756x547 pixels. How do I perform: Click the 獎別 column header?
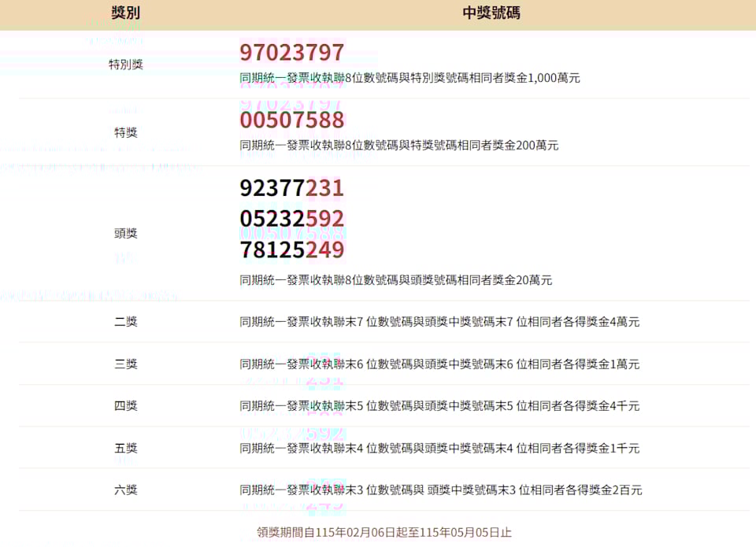tap(126, 14)
